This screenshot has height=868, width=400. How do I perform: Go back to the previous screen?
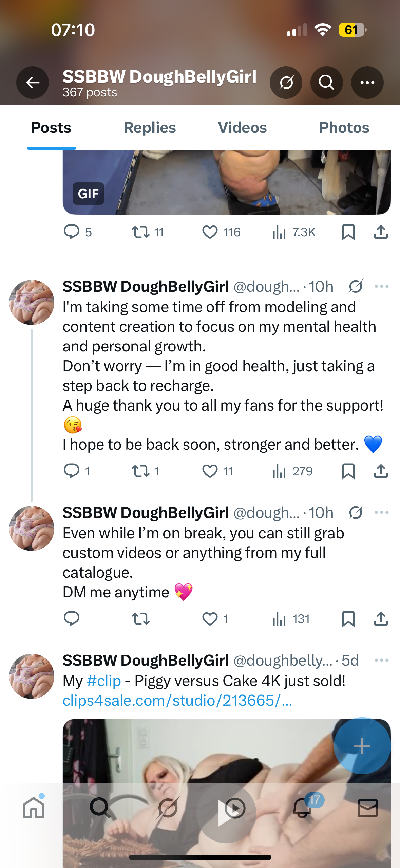coord(32,83)
